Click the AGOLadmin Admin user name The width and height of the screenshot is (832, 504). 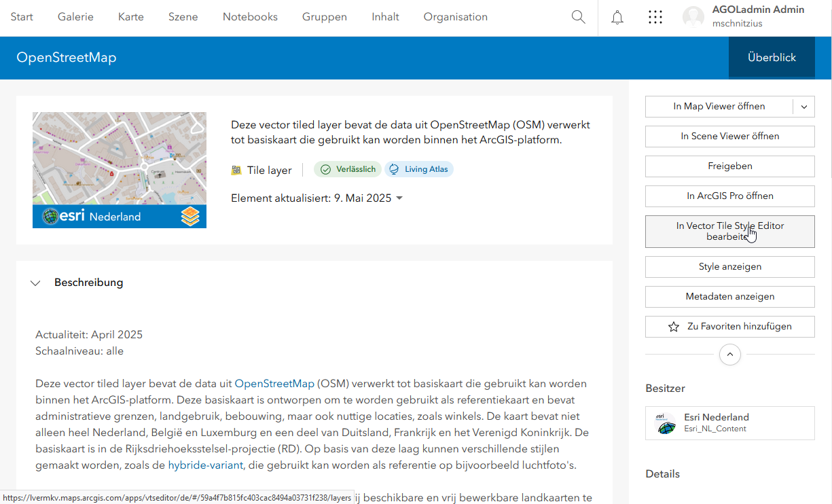758,10
